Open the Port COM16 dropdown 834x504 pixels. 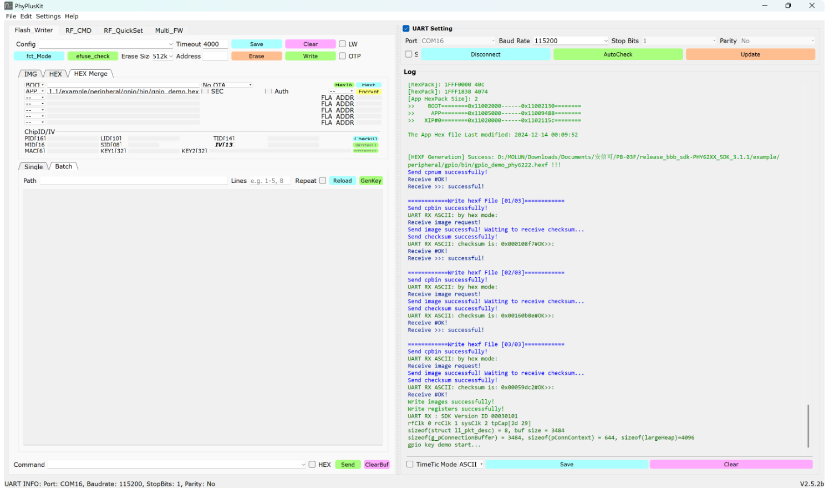[457, 41]
